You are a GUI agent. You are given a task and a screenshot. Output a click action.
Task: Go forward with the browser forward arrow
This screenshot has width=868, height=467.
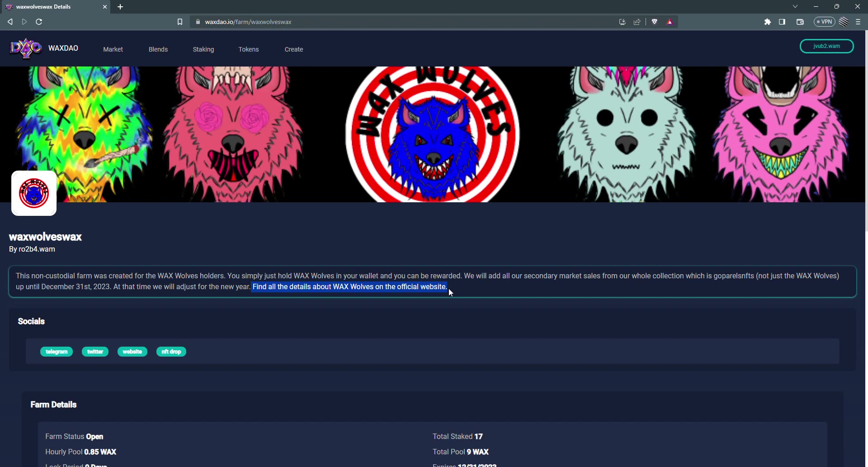coord(24,22)
